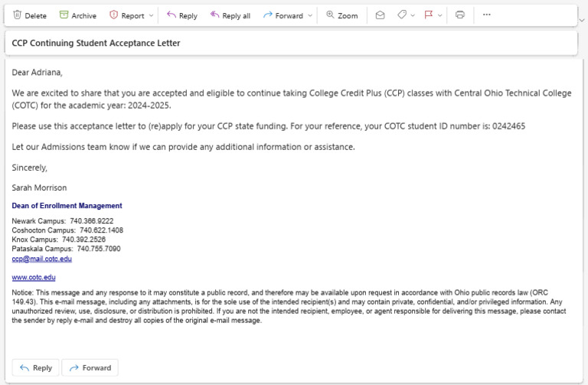This screenshot has width=588, height=385.
Task: Click Reply all in toolbar
Action: coord(230,15)
